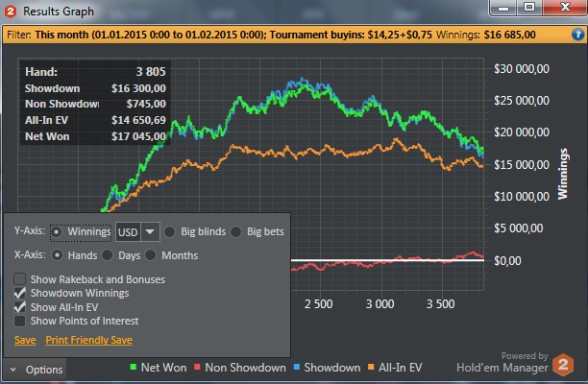
Task: Click the Showdown value $16 300,00
Action: (138, 88)
